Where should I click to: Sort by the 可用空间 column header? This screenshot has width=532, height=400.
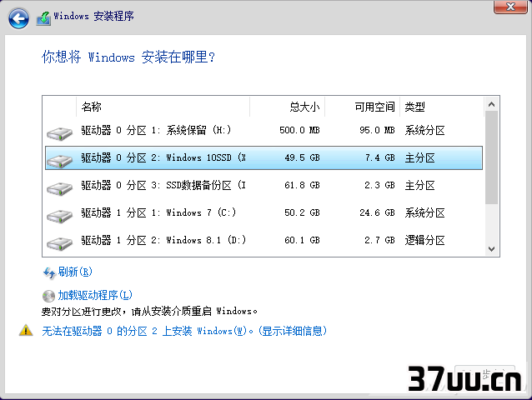click(x=363, y=107)
